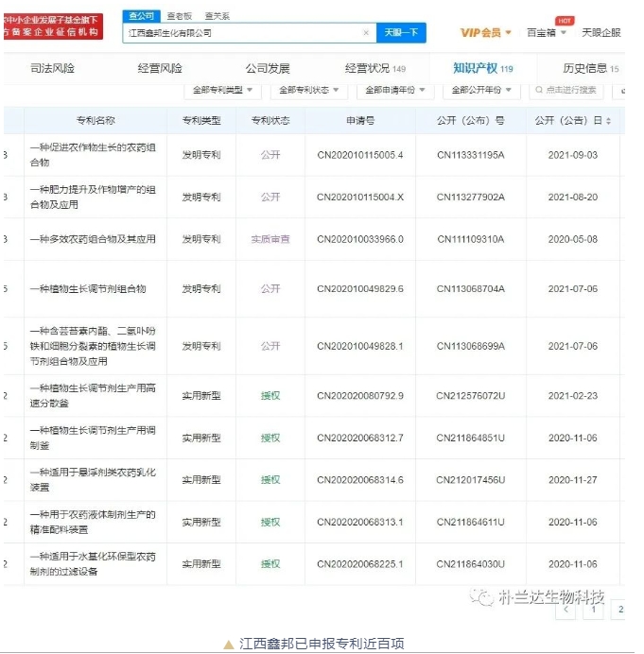Open the VIP会员 dropdown
This screenshot has width=644, height=654.
coord(485,32)
